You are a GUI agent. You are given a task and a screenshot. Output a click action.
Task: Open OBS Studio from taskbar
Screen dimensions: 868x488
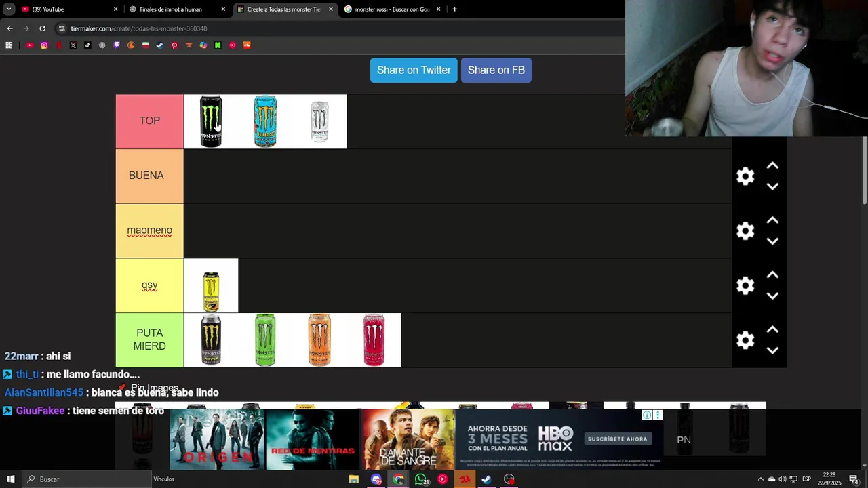[509, 479]
